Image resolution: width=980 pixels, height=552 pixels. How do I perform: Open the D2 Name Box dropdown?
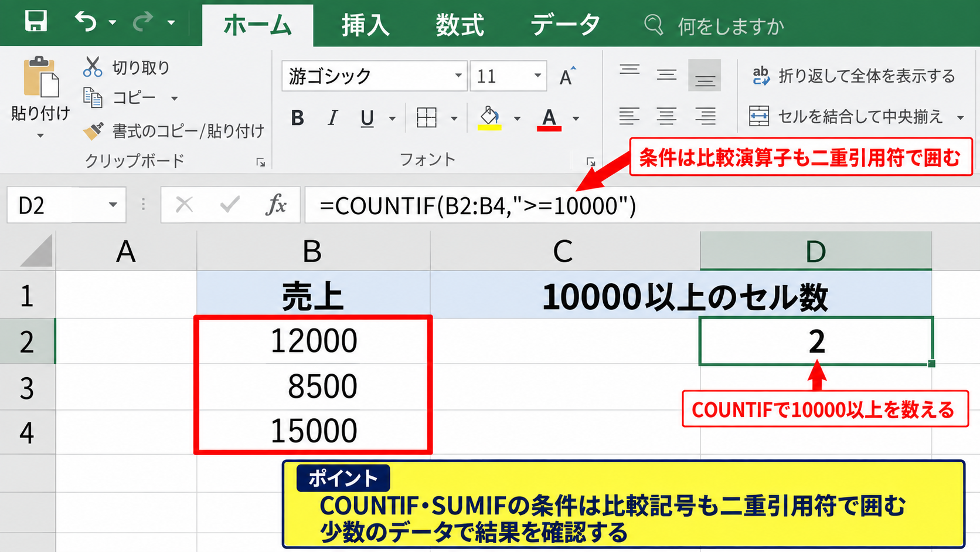pyautogui.click(x=113, y=205)
